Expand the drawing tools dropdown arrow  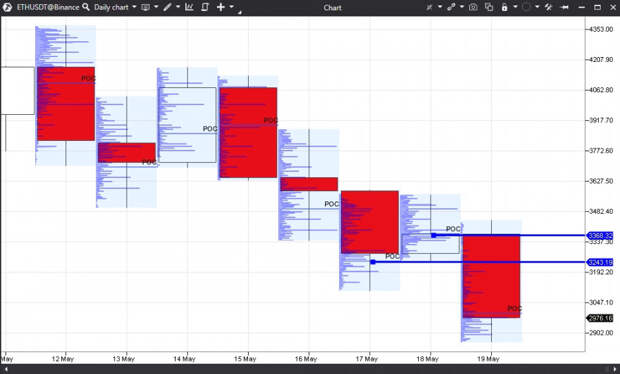pyautogui.click(x=178, y=7)
